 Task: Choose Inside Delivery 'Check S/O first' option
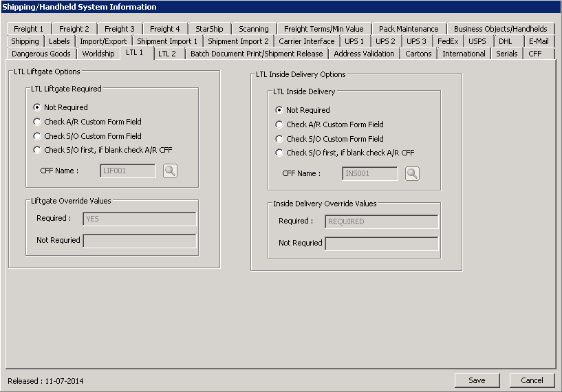point(279,153)
